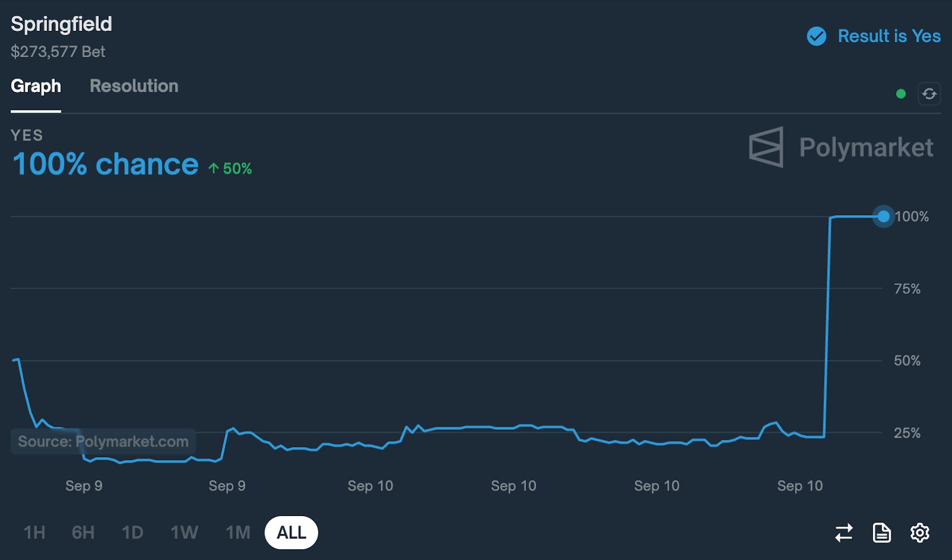Select the 1M time range
The height and width of the screenshot is (560, 952).
tap(238, 533)
